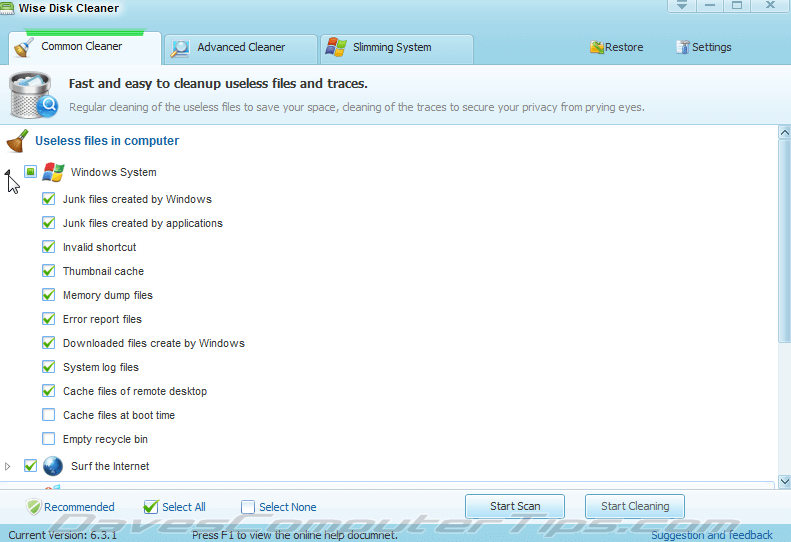Uncheck the Invalid shortcut checkbox
Image resolution: width=791 pixels, height=542 pixels.
48,247
